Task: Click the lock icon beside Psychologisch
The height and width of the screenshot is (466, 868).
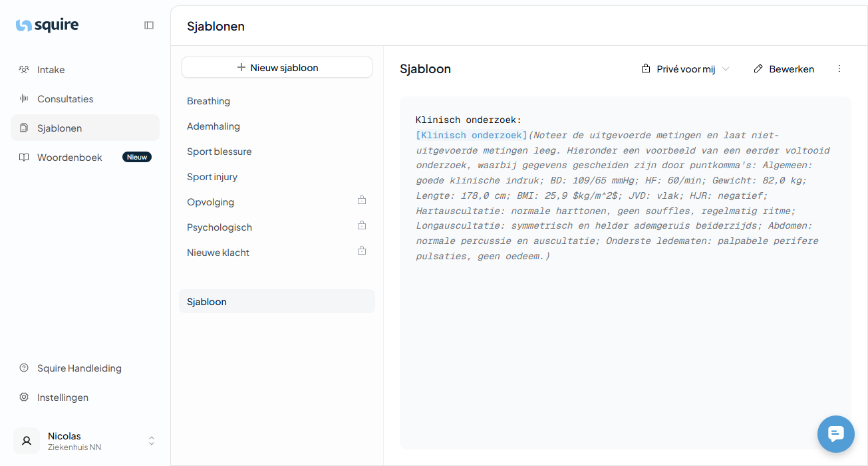Action: (362, 225)
